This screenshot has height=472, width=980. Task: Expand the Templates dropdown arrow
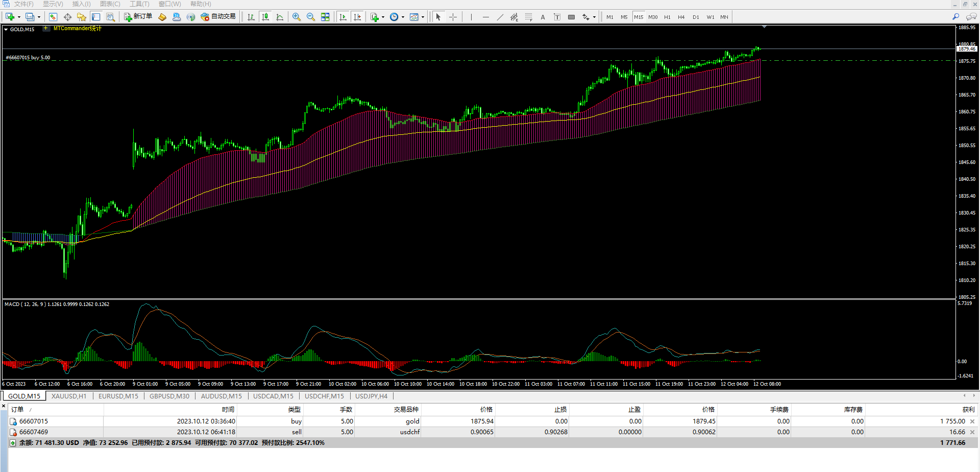423,17
